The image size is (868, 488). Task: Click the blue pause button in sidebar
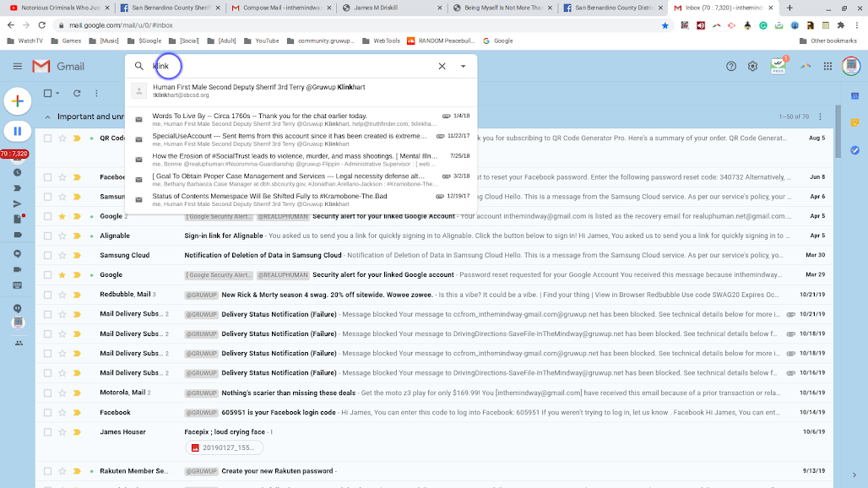click(x=18, y=131)
